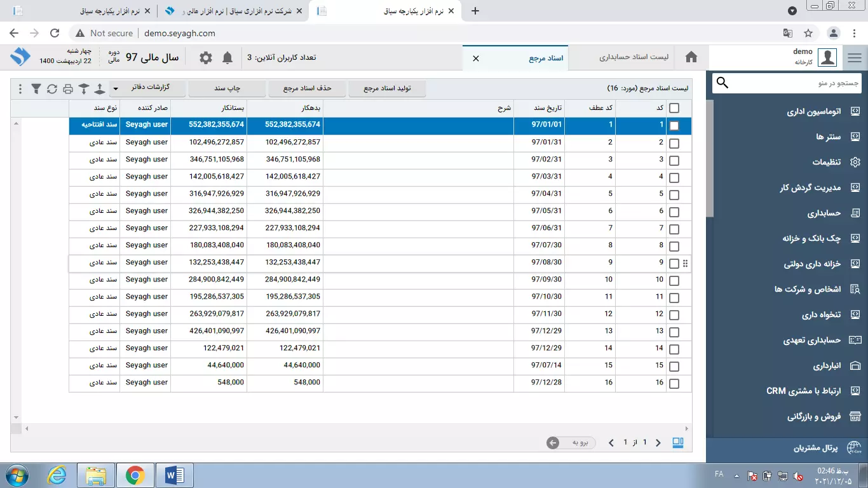Go to the home tab icon
The image size is (868, 488).
point(691,58)
